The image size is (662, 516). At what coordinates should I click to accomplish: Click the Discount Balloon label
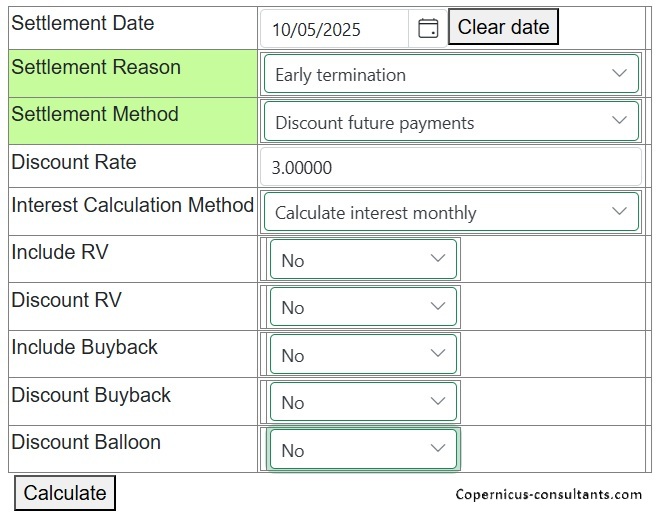pos(86,443)
